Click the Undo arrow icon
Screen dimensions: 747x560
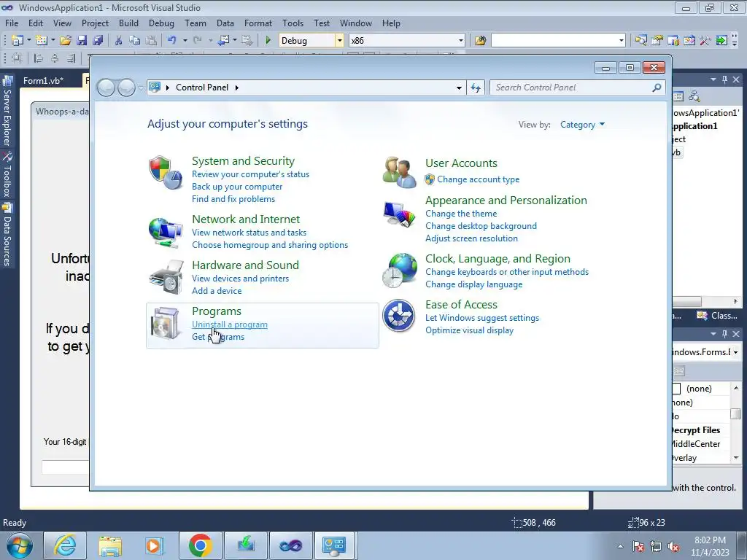tap(172, 41)
